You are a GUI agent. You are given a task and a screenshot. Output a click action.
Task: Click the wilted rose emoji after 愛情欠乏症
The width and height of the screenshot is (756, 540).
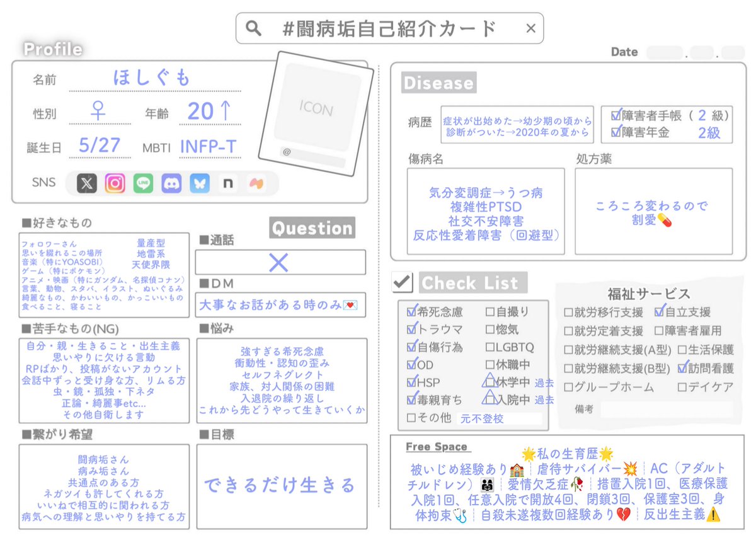[576, 485]
